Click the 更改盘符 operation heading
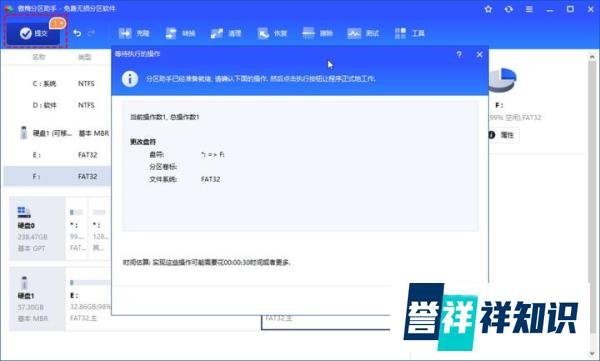600x361 pixels. tap(143, 142)
